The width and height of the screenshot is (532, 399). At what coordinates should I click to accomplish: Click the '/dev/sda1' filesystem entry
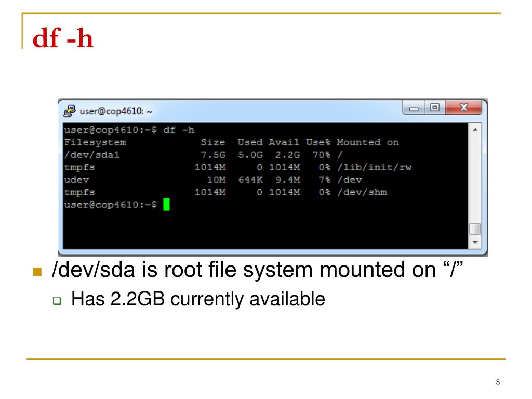92,155
